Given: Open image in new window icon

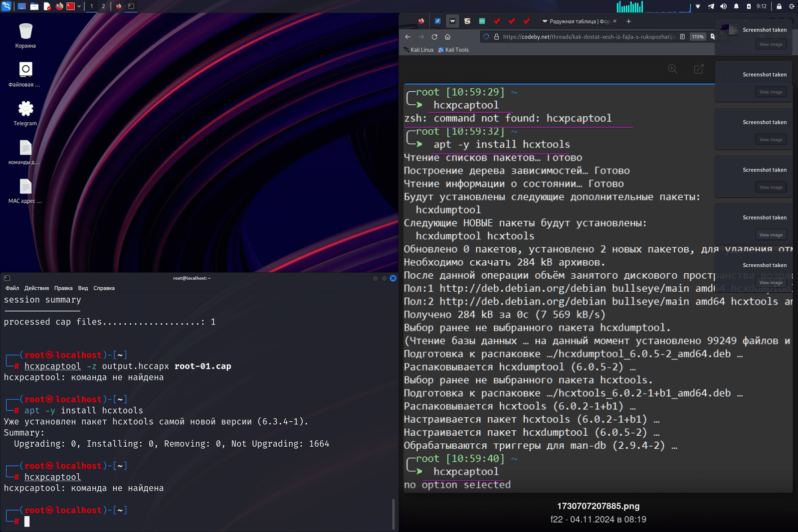Looking at the screenshot, I should point(699,69).
